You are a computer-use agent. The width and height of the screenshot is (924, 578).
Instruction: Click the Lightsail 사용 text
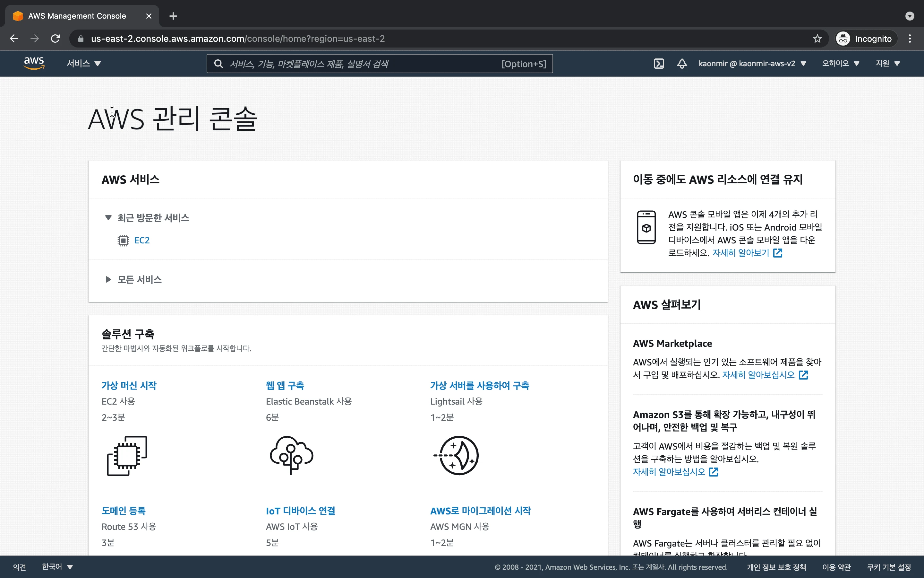click(456, 402)
